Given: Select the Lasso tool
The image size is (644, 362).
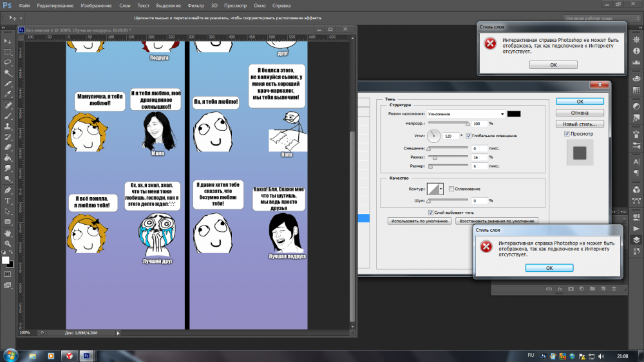Looking at the screenshot, I should coord(8,62).
